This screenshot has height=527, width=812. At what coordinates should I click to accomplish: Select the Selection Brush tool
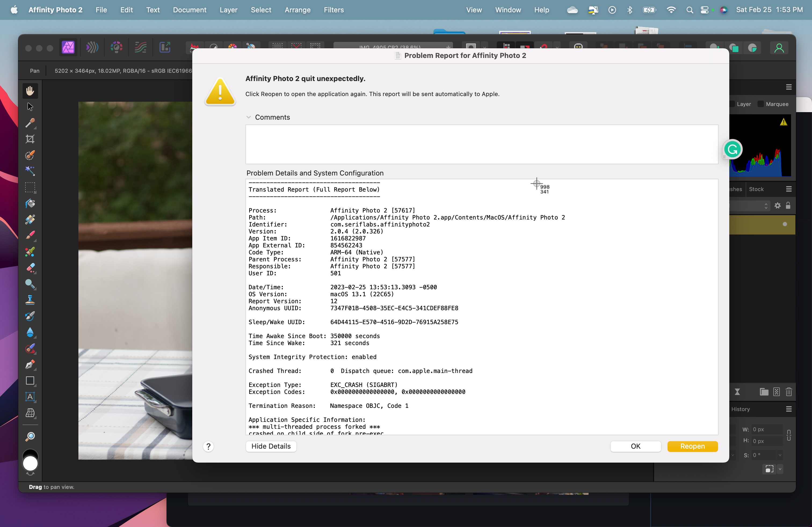pyautogui.click(x=30, y=155)
